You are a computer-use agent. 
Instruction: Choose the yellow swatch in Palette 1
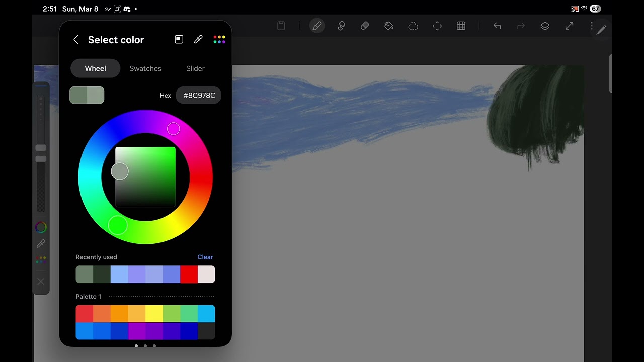click(x=154, y=314)
